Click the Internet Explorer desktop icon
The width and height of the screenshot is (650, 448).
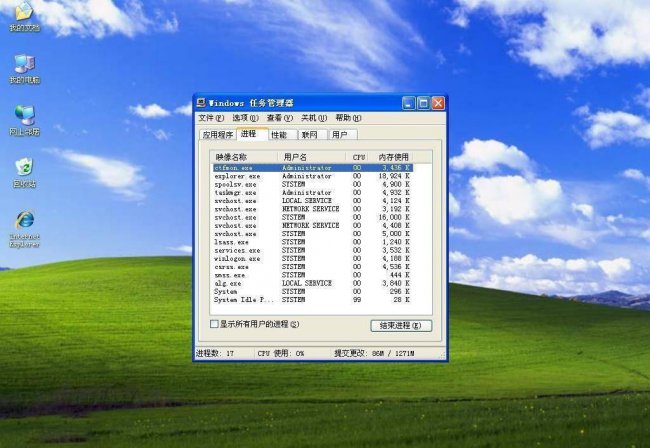pos(24,229)
